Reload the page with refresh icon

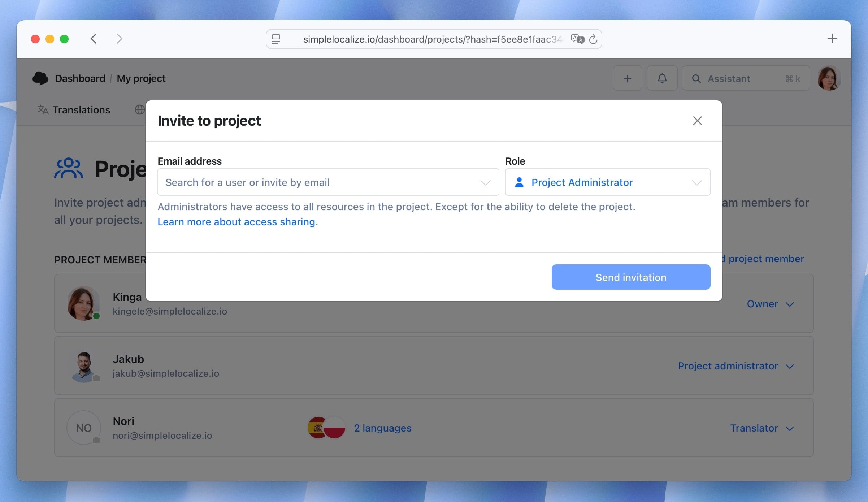(x=593, y=39)
